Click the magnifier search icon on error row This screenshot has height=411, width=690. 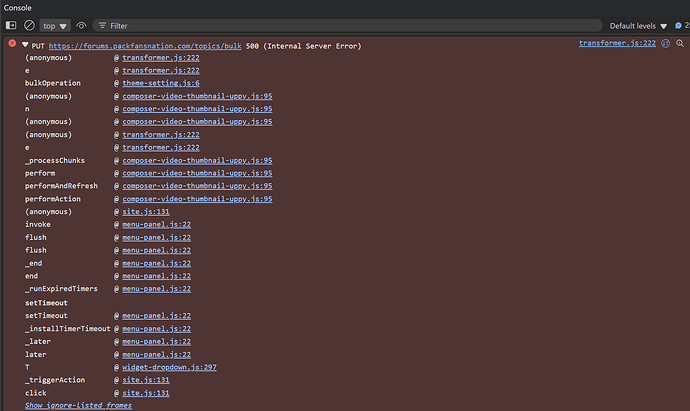click(680, 43)
